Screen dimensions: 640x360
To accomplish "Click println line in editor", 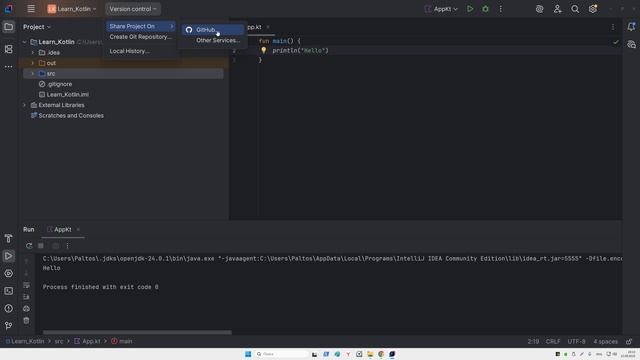I will (x=300, y=51).
